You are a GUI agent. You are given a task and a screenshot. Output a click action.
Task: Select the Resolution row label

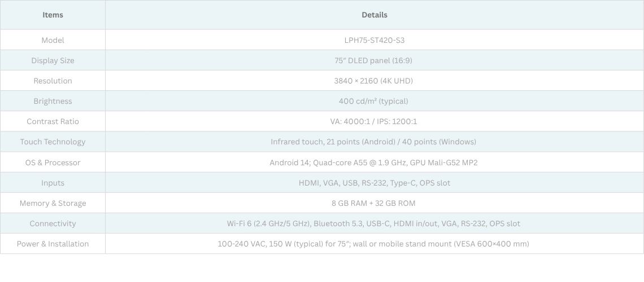click(x=53, y=81)
